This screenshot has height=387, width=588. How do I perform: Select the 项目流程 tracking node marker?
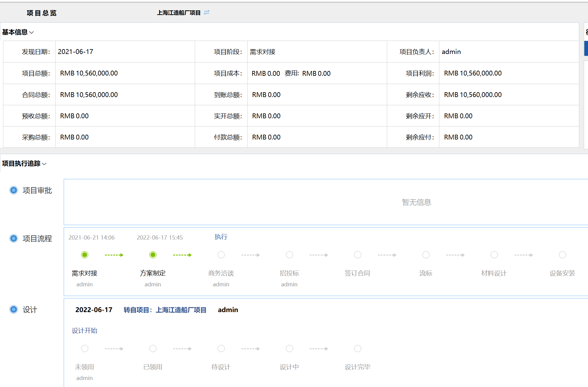click(x=14, y=238)
